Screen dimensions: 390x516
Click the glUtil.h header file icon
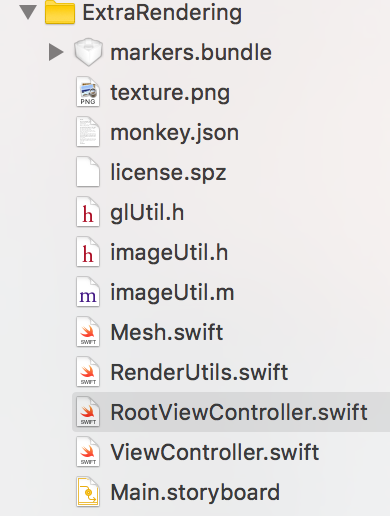[88, 212]
